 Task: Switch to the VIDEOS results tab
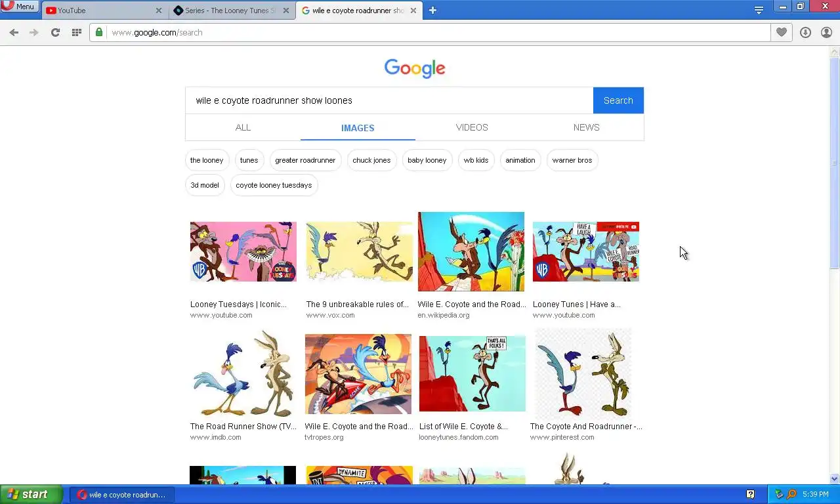(x=472, y=127)
